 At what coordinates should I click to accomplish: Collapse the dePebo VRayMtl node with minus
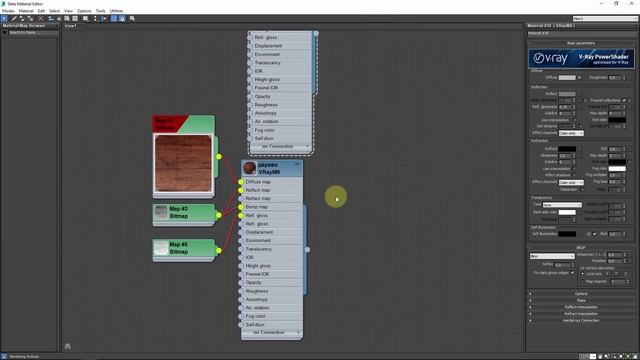tap(297, 164)
